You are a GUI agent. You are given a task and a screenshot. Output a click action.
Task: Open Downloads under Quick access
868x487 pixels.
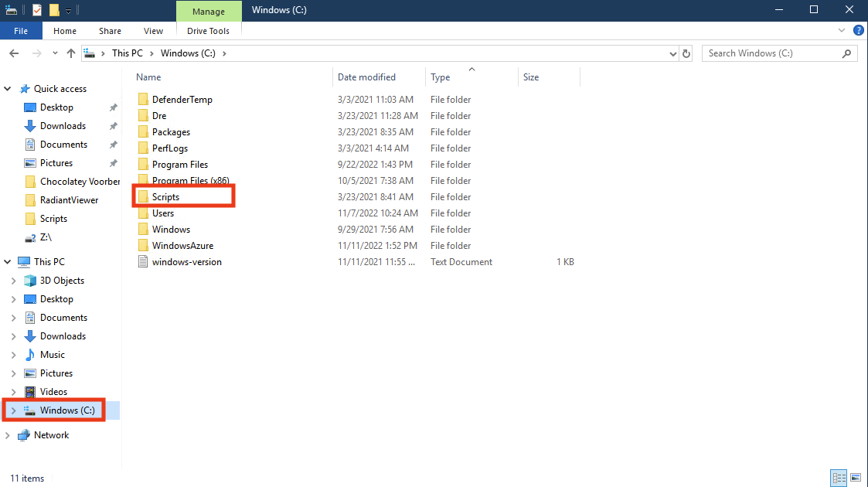[63, 126]
